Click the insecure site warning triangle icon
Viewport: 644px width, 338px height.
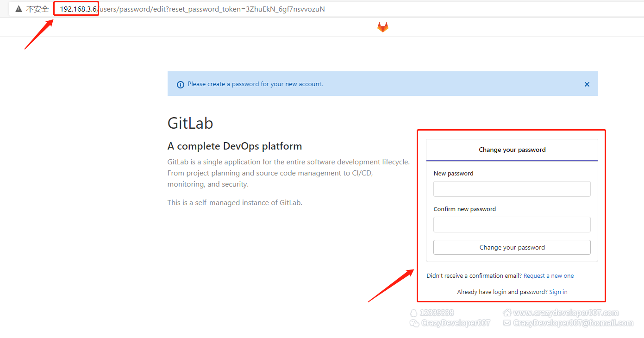[19, 9]
